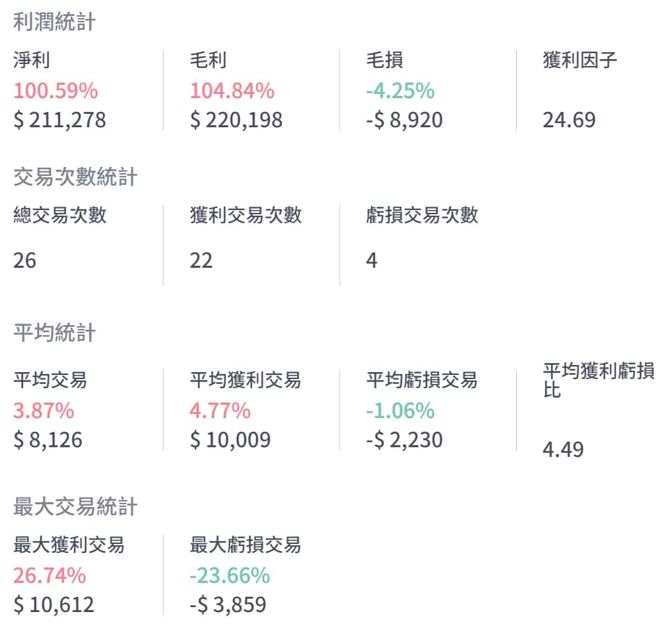Image resolution: width=672 pixels, height=626 pixels.
Task: Click the 交易次數統計 section heading
Action: (x=75, y=177)
